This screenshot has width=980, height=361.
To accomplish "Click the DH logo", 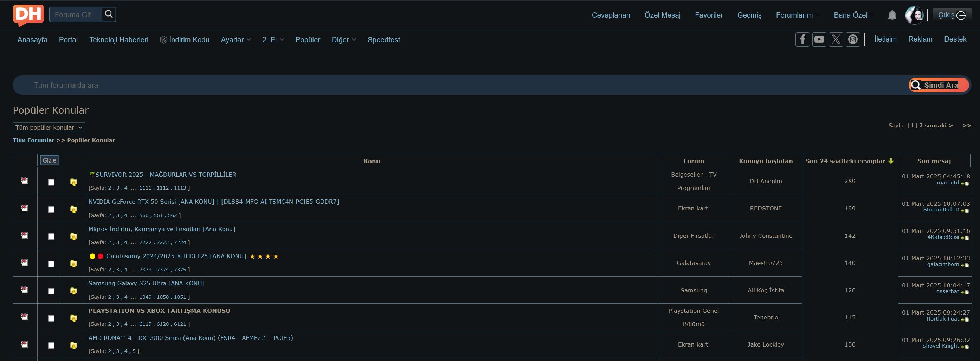I will [28, 15].
